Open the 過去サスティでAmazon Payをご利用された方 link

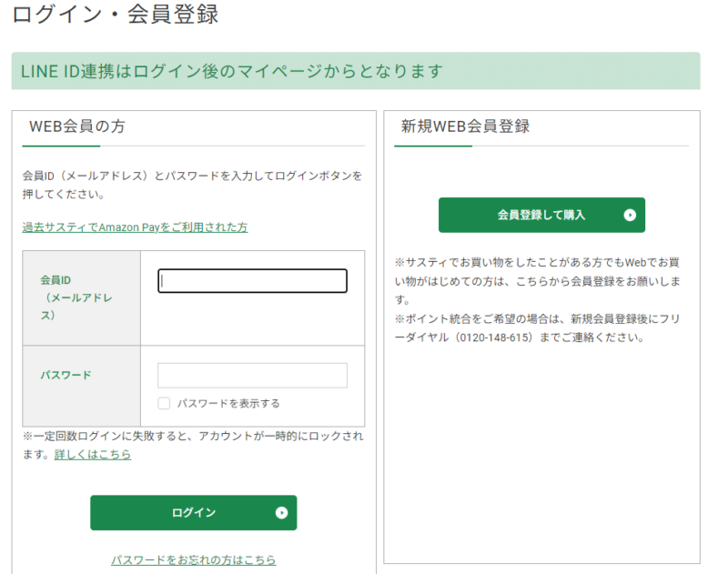click(x=135, y=227)
